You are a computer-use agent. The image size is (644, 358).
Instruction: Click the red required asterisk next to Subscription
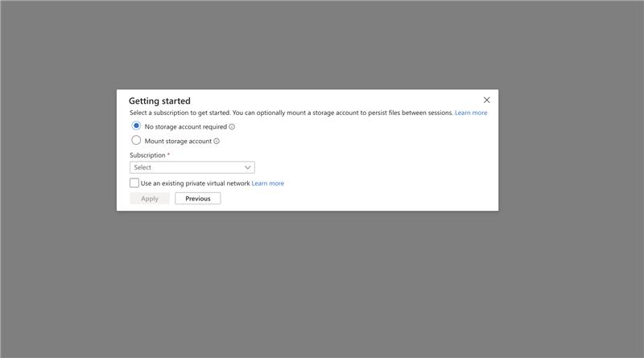tap(168, 154)
